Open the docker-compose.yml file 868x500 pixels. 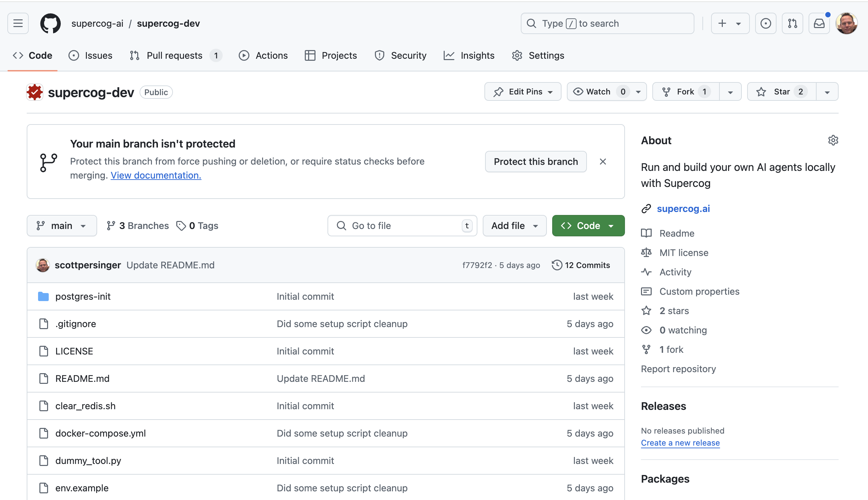click(100, 433)
